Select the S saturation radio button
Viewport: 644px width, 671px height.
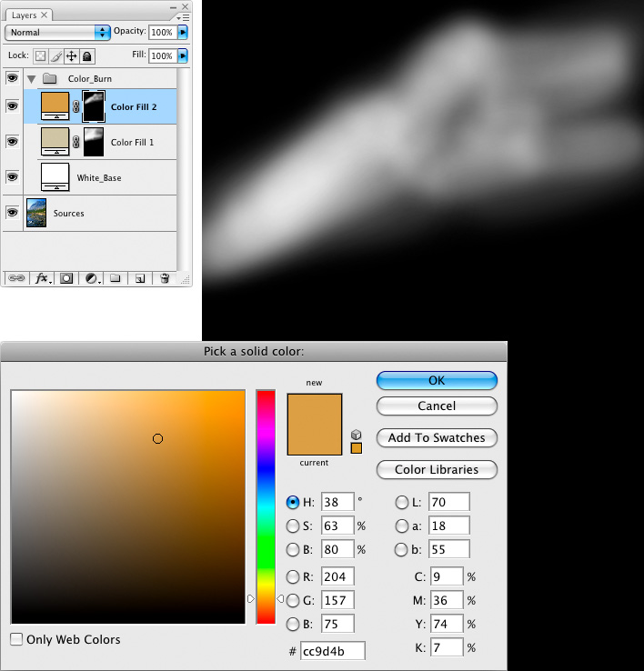click(x=293, y=526)
